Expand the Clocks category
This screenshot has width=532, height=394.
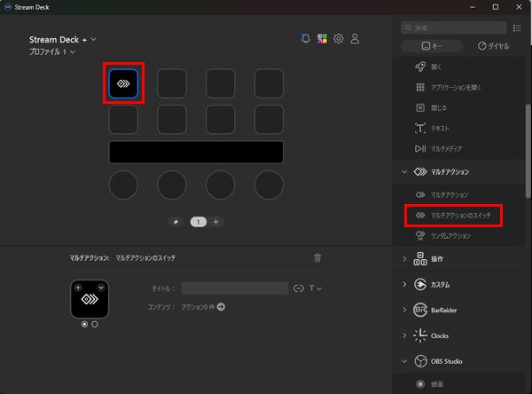404,335
